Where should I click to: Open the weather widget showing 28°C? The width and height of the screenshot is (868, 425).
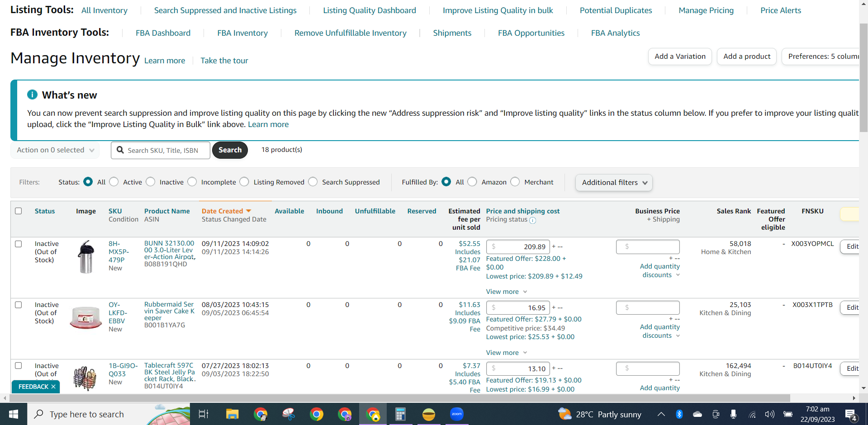(x=600, y=414)
